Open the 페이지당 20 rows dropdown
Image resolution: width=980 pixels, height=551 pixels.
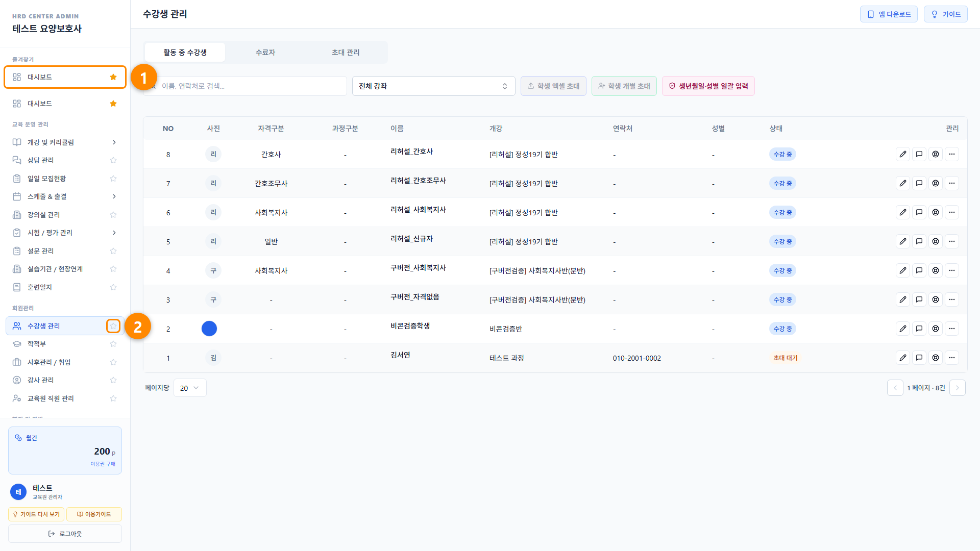190,388
